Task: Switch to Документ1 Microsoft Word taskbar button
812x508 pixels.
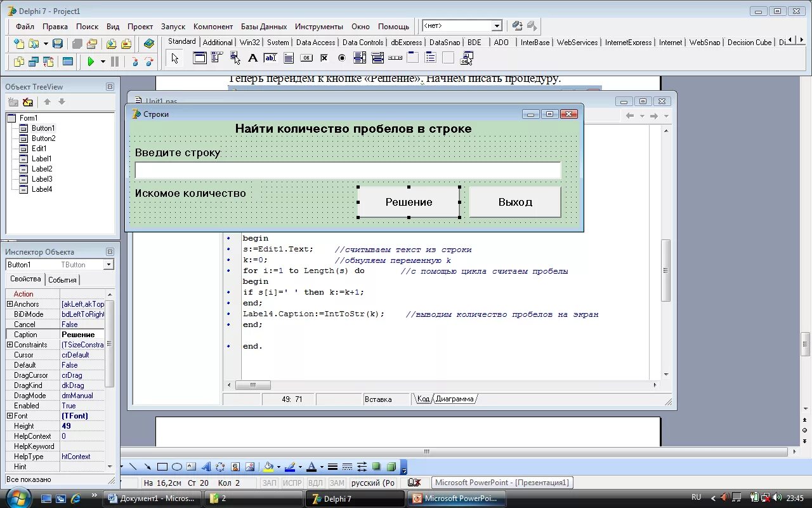Action: (x=152, y=498)
